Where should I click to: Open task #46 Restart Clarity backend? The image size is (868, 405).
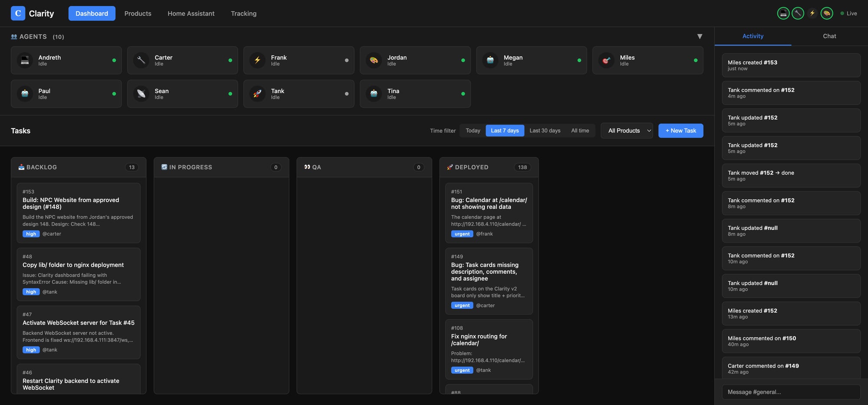coord(79,379)
